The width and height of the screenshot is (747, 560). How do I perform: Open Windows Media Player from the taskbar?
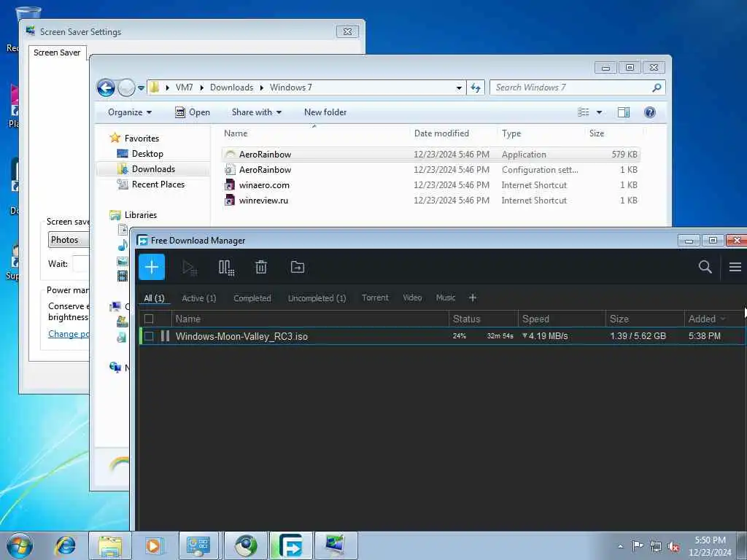[x=153, y=545]
